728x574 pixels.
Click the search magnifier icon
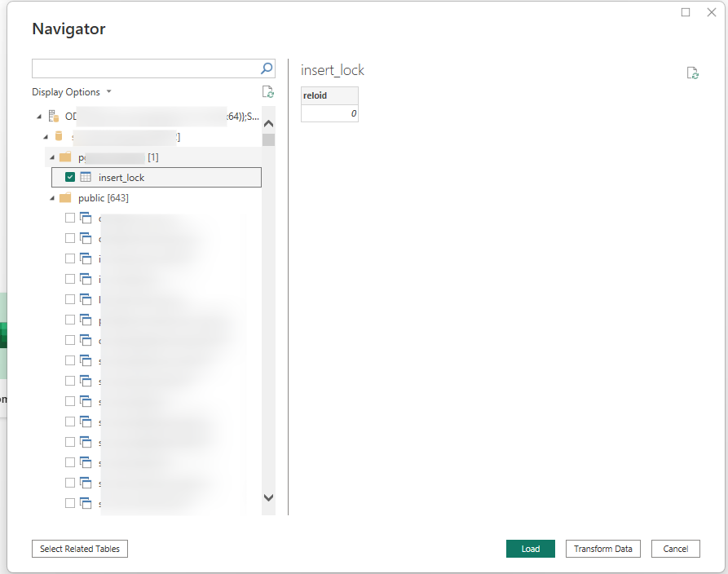[267, 68]
